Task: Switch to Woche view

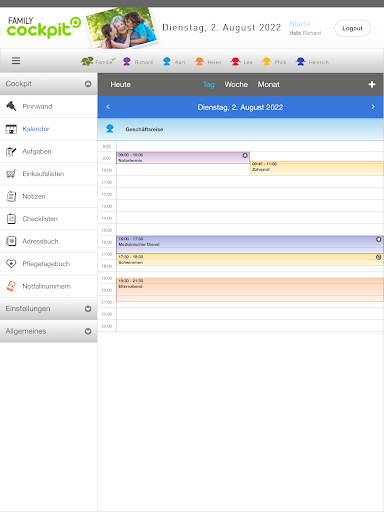Action: tap(236, 84)
